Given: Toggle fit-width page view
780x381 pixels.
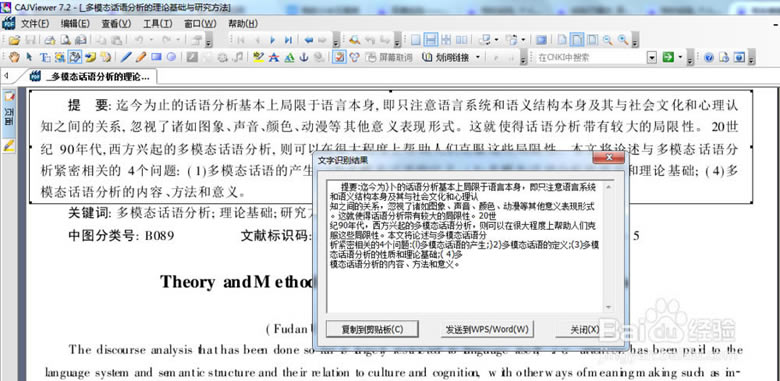Looking at the screenshot, I should 577,40.
